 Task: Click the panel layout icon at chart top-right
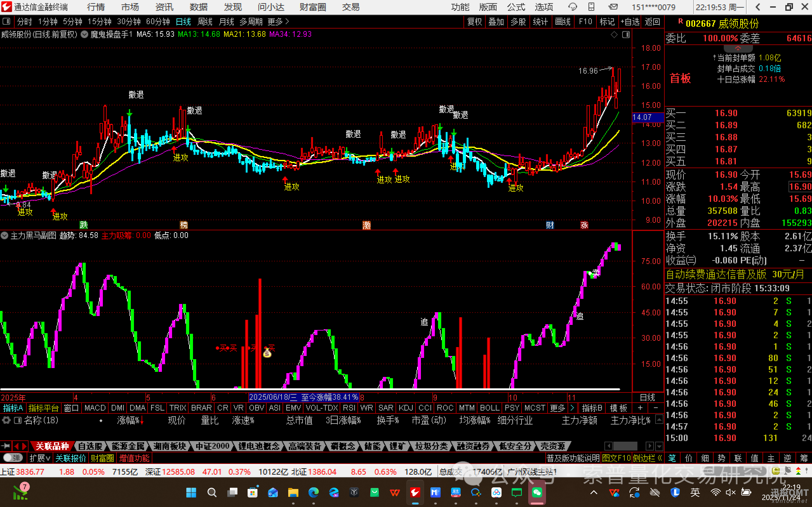626,35
